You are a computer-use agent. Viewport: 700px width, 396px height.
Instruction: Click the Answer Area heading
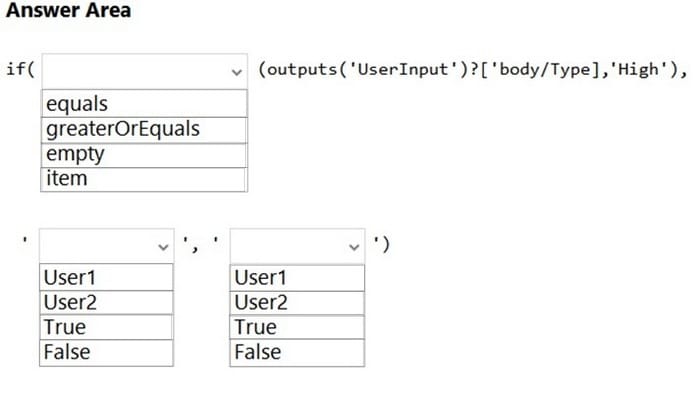tap(68, 10)
